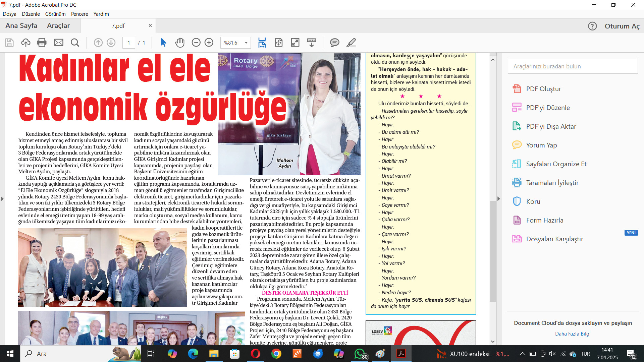Viewport: 644px width, 362px height.
Task: Click the Araçlarınızı buradan bulun search box
Action: click(573, 66)
